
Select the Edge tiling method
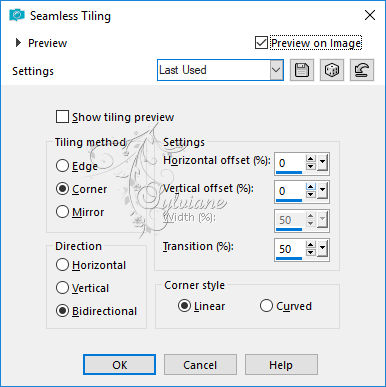[x=62, y=166]
